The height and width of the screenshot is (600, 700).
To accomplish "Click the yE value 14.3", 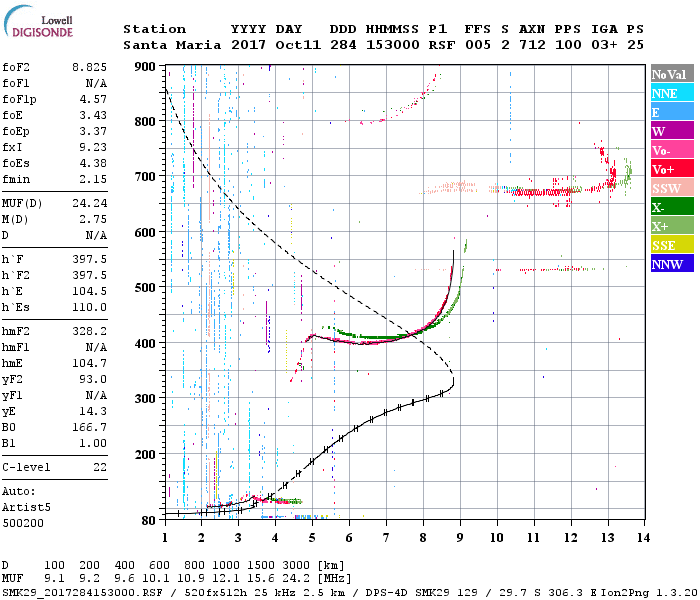I will (93, 411).
